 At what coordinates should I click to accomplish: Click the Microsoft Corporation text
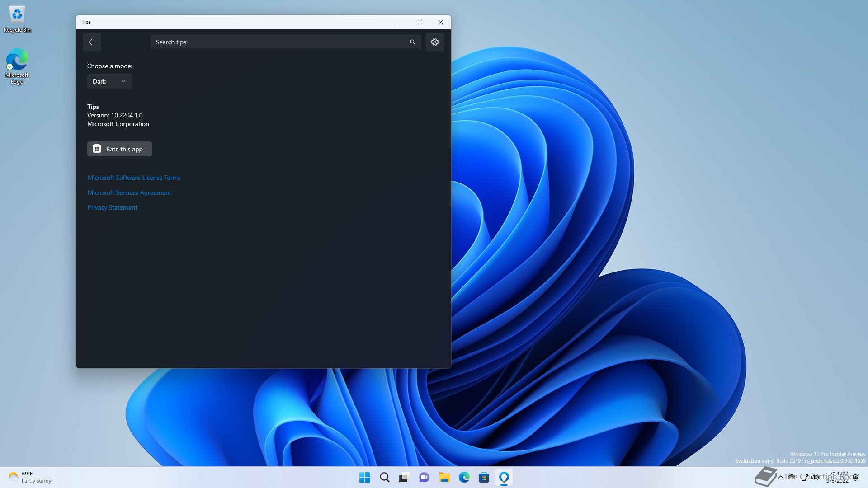[x=118, y=124]
